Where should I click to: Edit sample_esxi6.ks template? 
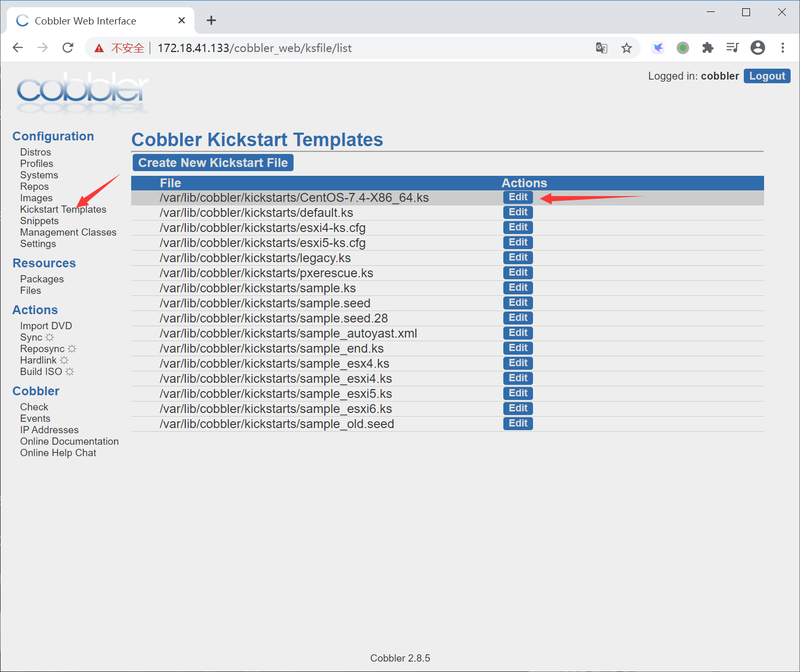518,408
